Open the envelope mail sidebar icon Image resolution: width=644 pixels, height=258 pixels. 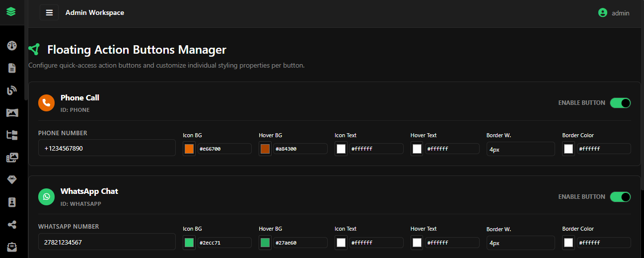[x=12, y=247]
